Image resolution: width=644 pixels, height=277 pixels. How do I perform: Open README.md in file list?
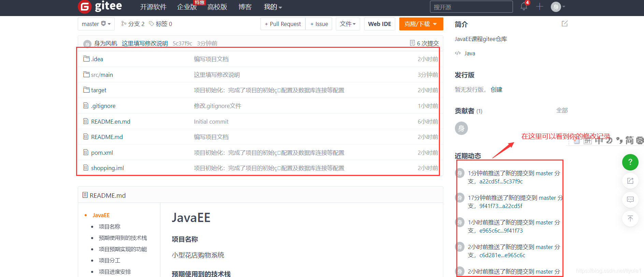[x=107, y=137]
